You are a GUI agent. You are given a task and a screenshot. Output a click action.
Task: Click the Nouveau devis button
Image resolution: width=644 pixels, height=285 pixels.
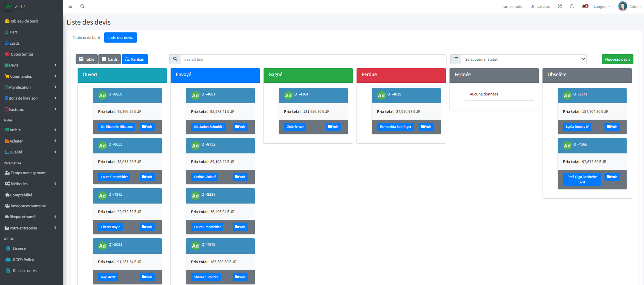tap(617, 59)
